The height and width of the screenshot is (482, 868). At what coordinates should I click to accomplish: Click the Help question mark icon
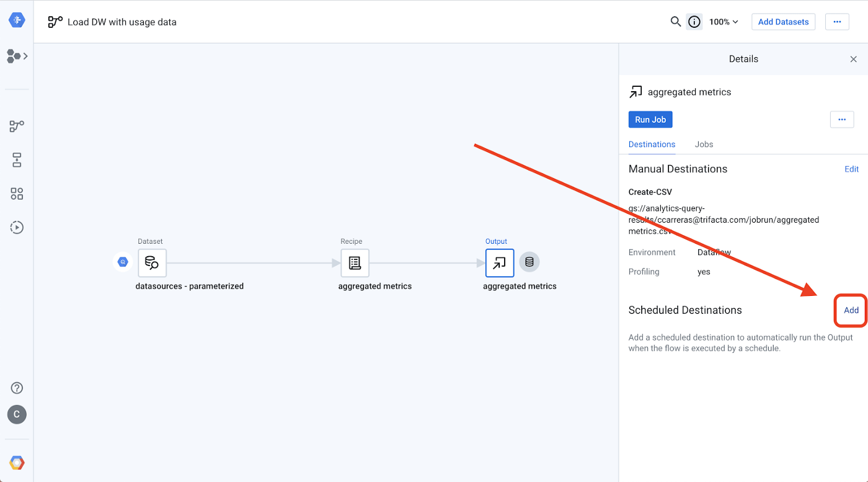click(17, 388)
